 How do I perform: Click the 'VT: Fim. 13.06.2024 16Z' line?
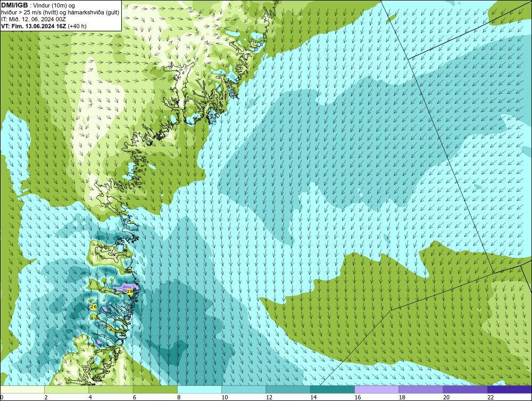(34, 26)
